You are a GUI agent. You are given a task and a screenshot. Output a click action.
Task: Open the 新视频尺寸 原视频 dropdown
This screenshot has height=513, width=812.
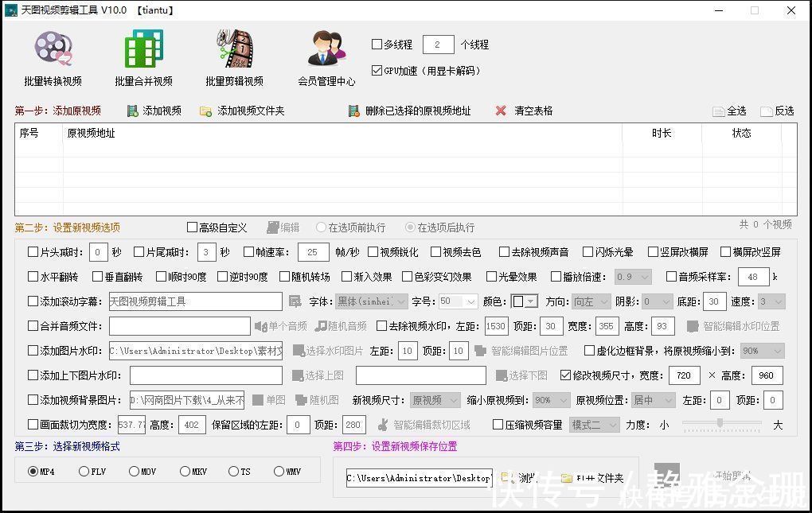(x=435, y=400)
